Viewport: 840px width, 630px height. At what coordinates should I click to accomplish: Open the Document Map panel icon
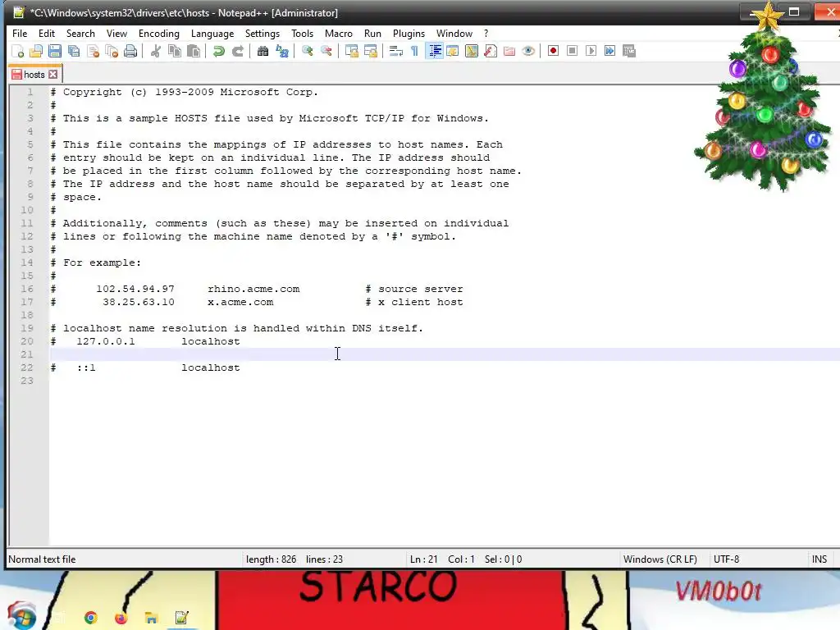point(472,51)
